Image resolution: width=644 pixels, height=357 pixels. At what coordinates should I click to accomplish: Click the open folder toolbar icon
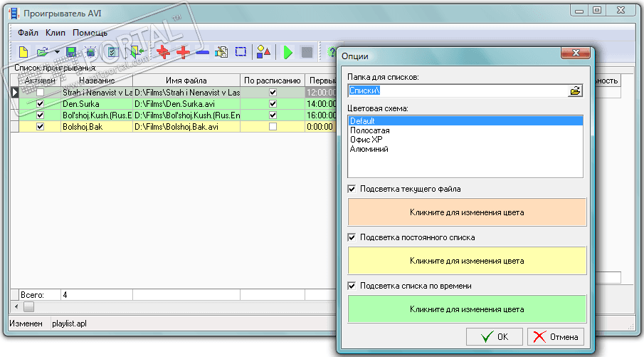pos(42,52)
